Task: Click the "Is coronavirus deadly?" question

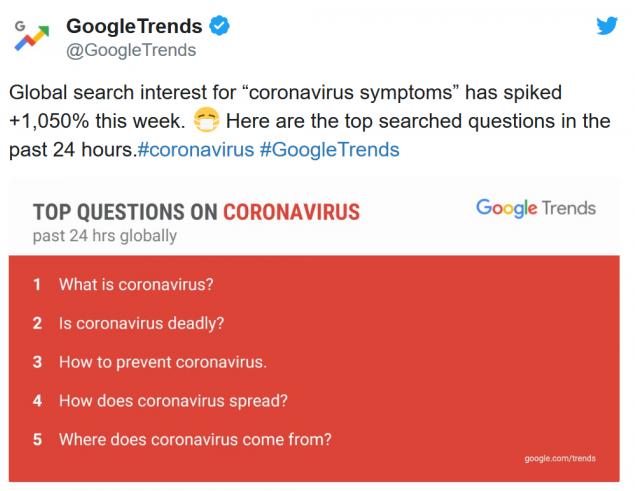Action: click(x=141, y=323)
